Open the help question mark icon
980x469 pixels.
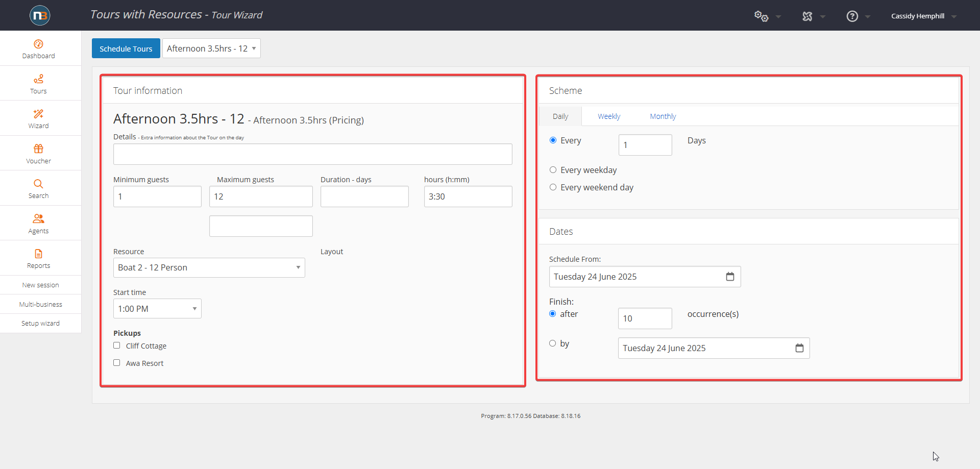(x=852, y=16)
